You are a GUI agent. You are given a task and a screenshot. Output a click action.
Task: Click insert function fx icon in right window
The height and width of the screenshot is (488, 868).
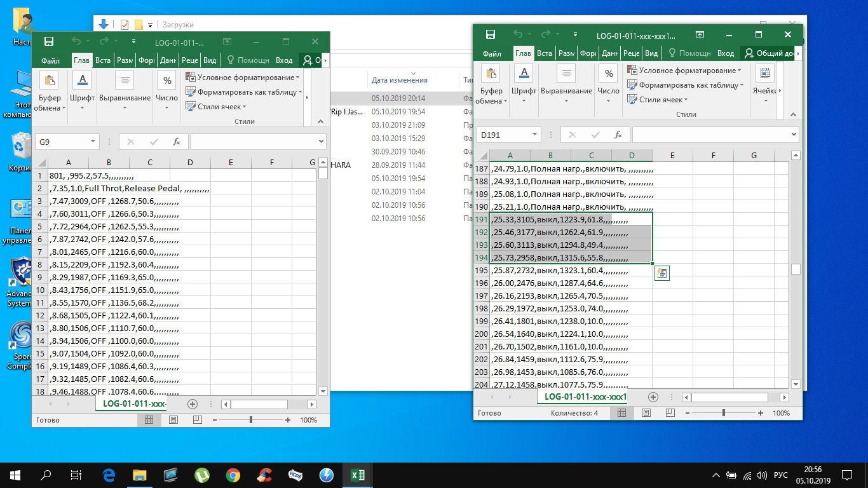point(618,135)
